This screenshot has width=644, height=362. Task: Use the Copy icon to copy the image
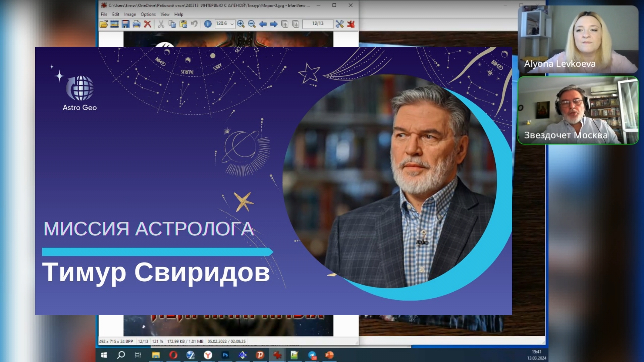point(171,24)
